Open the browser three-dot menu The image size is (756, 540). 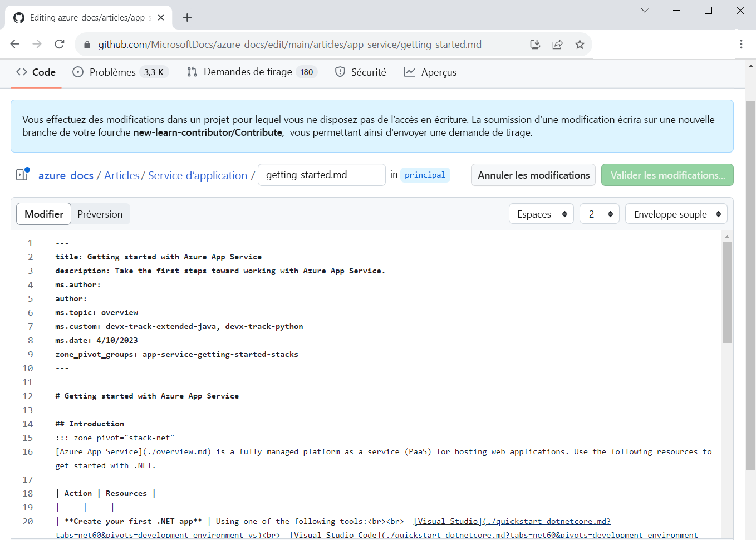(x=741, y=44)
